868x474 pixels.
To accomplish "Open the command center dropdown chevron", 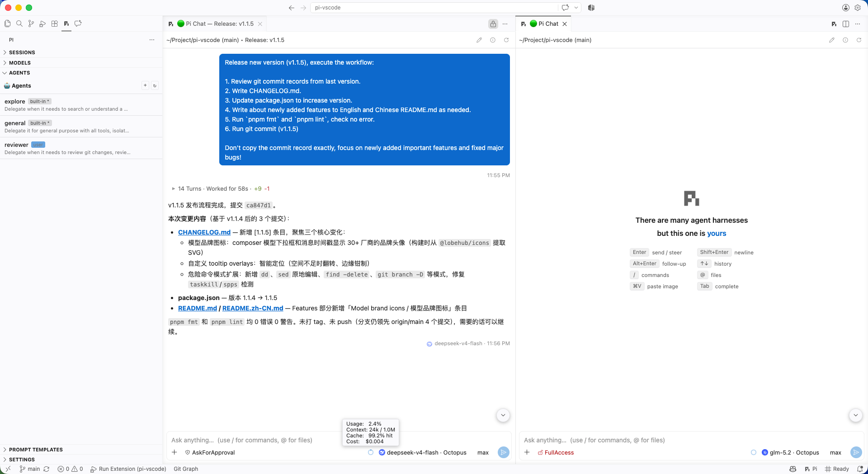I will click(576, 8).
